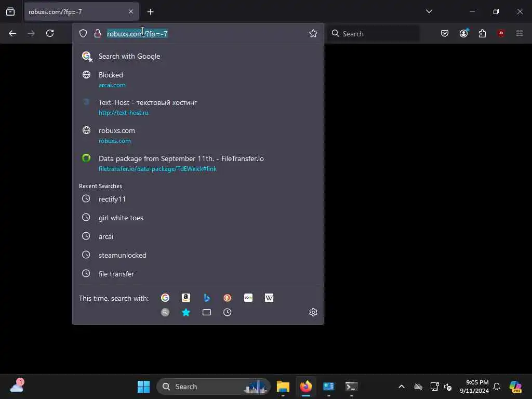This screenshot has height=399, width=532.
Task: Pick recent search rectify11
Action: [x=198, y=199]
